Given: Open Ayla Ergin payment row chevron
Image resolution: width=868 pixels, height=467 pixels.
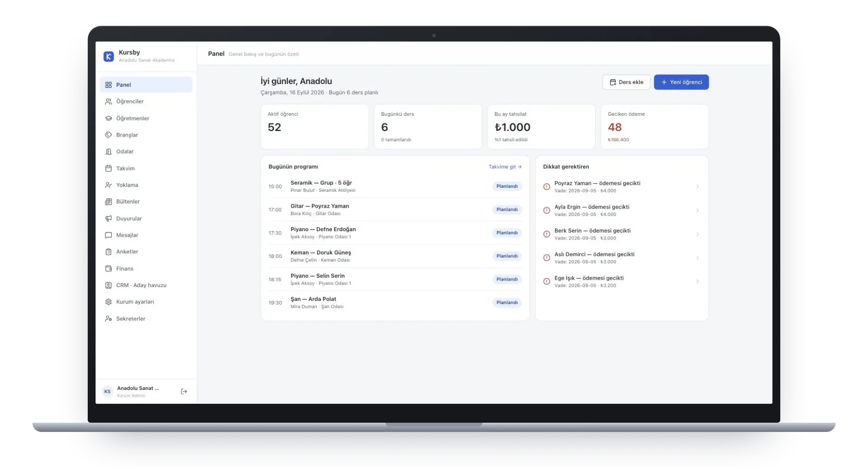Looking at the screenshot, I should pos(697,210).
